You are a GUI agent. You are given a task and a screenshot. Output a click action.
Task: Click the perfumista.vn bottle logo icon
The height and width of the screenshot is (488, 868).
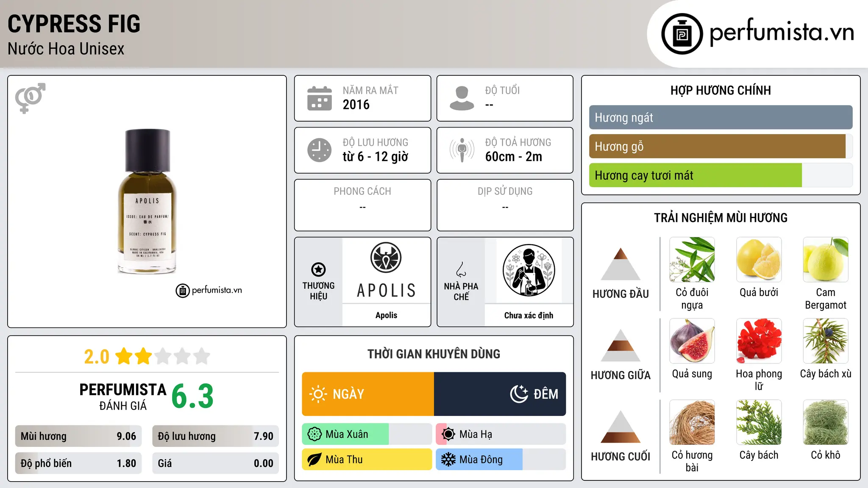(x=682, y=34)
